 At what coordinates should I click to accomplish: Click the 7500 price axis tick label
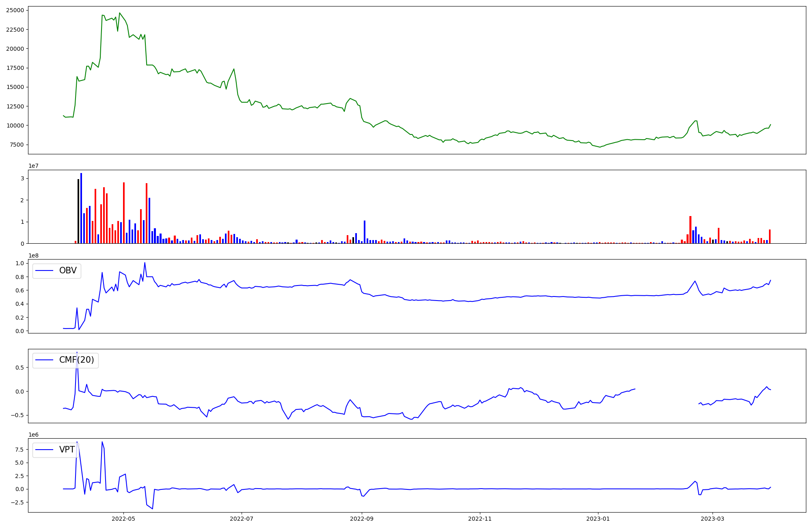click(16, 145)
